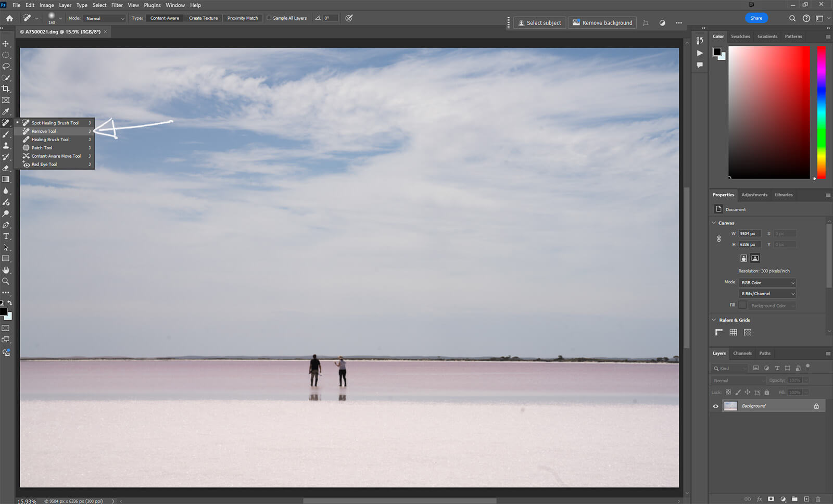Switch to the Channels tab
Screen dimensions: 833x504
pos(742,353)
